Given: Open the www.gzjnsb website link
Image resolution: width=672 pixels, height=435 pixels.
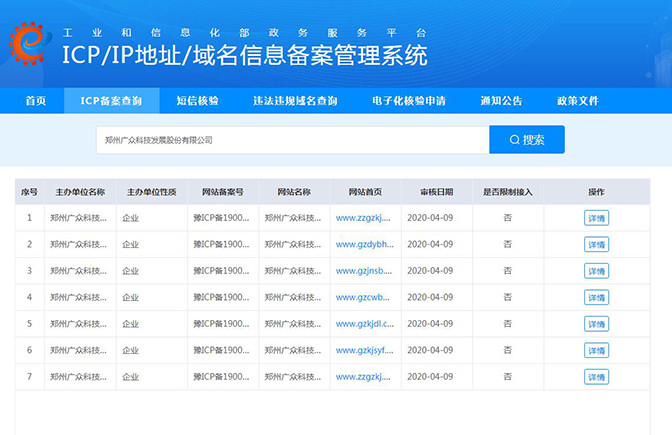Looking at the screenshot, I should click(x=363, y=271).
